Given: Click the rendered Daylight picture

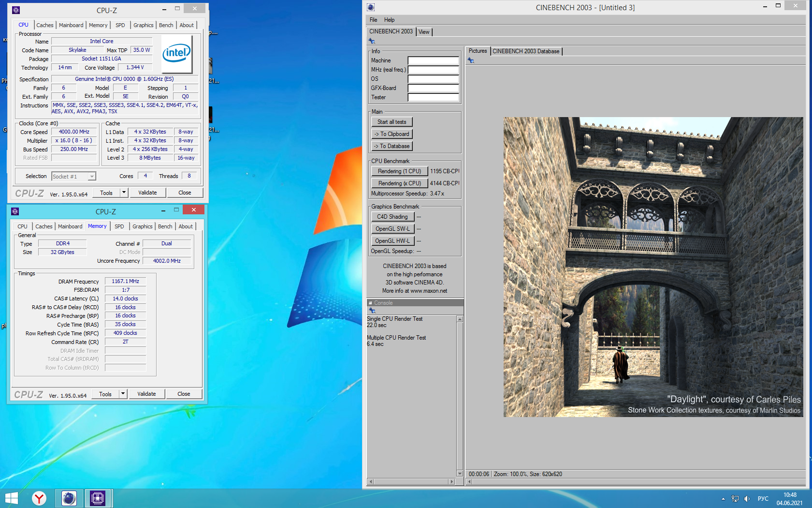Looking at the screenshot, I should coord(653,267).
